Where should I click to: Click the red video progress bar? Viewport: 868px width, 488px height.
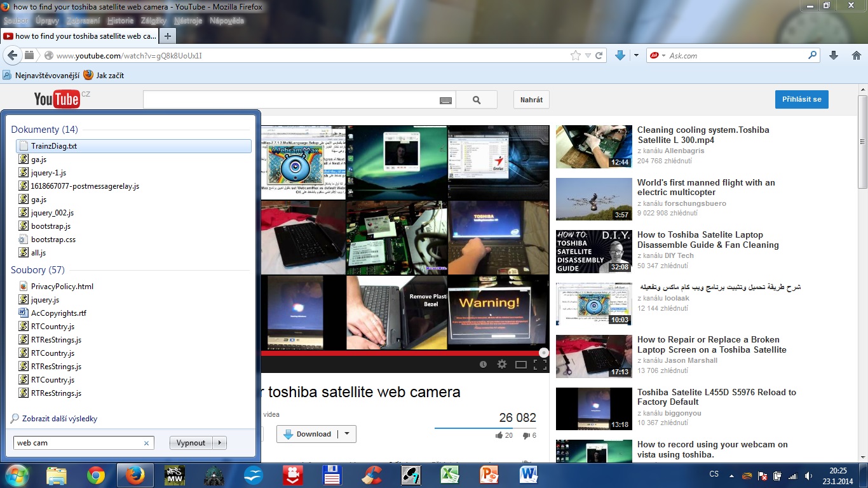tap(400, 353)
